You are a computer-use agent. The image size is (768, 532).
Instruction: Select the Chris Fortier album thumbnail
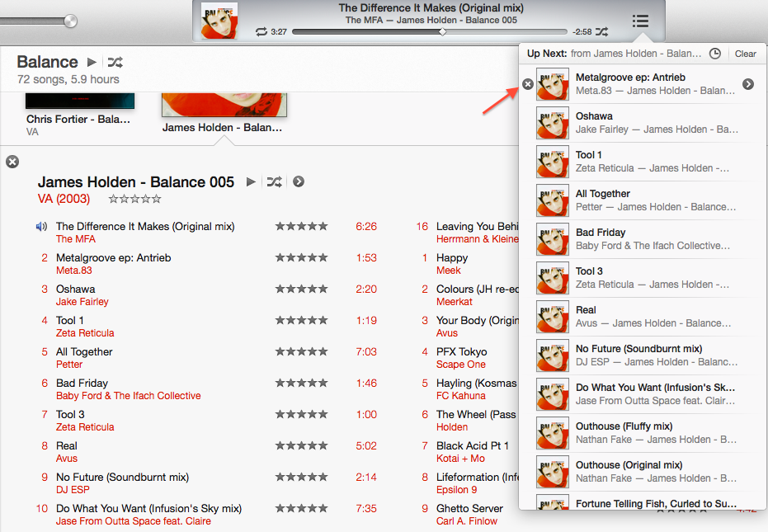click(80, 101)
